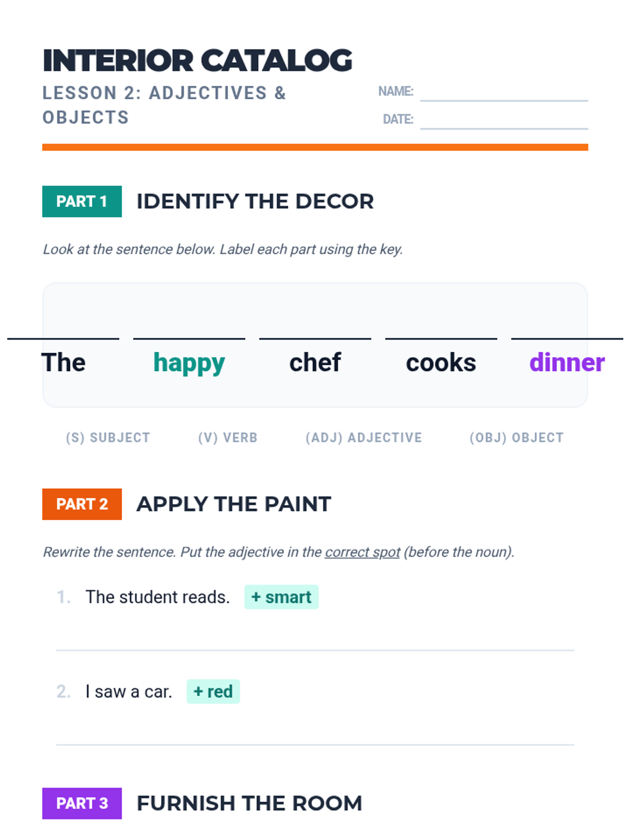Select the PART 1 teal badge
Screen dimensions: 630x840
82,201
